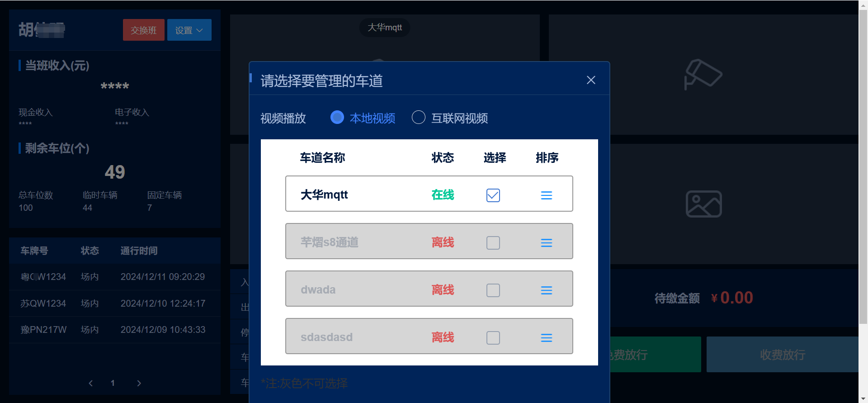Screen dimensions: 868x403
Task: Click the 收费放行 button
Action: (783, 355)
